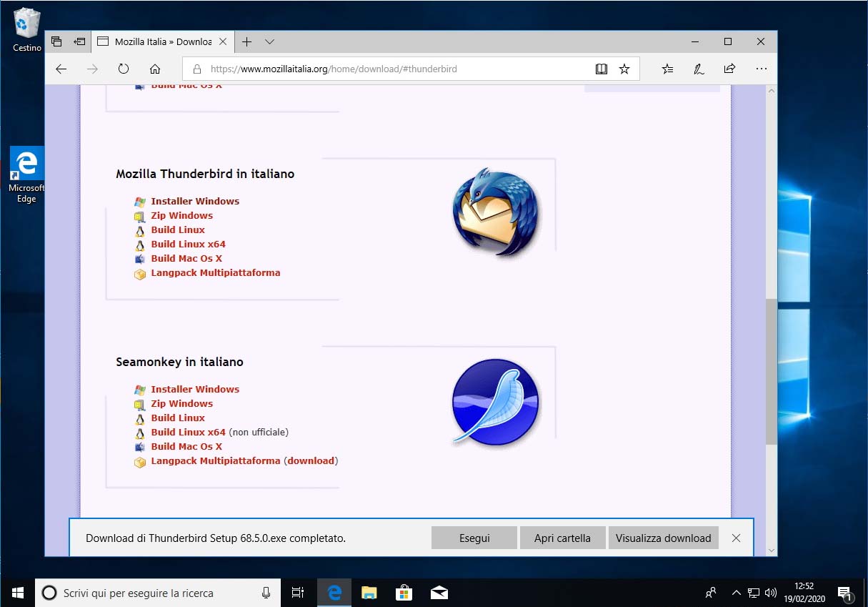Download Thunderbird Installer Windows

[195, 201]
